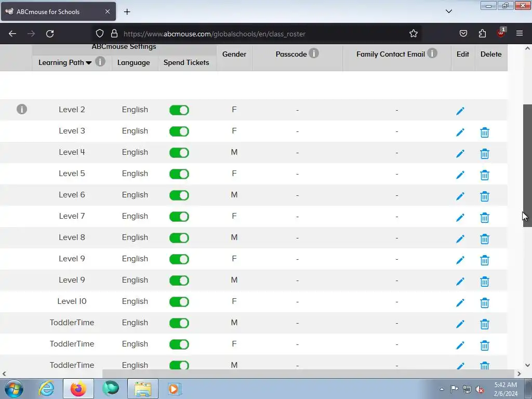Open edit for the Level 5 row

click(x=460, y=175)
